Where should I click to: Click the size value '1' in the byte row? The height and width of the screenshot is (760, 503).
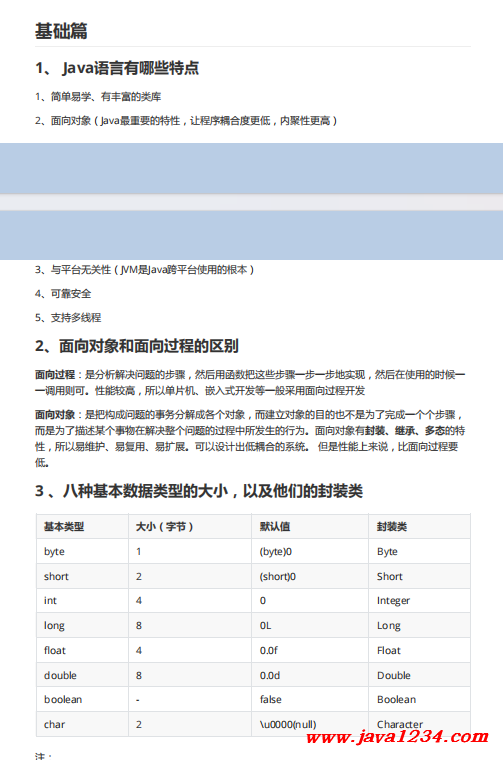[139, 552]
